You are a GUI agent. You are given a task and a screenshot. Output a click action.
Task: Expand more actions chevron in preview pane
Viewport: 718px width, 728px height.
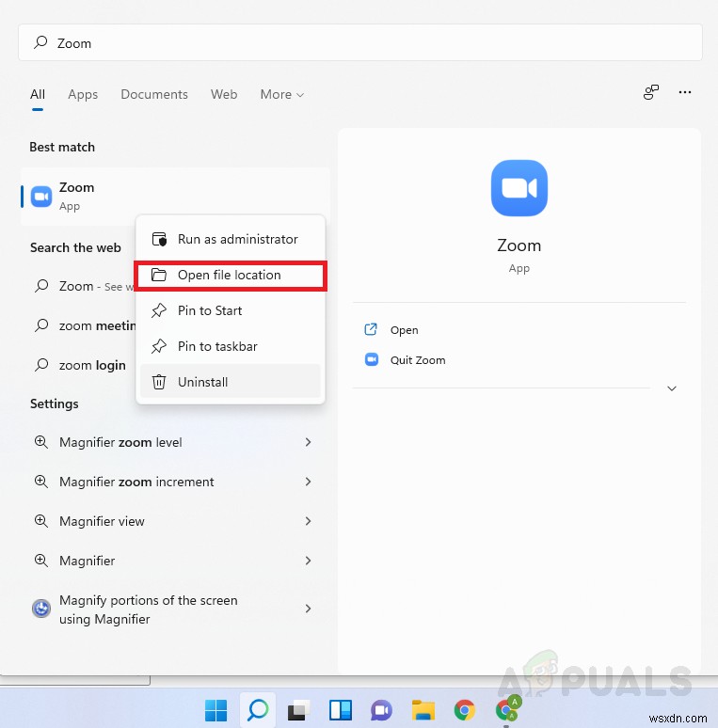tap(672, 388)
